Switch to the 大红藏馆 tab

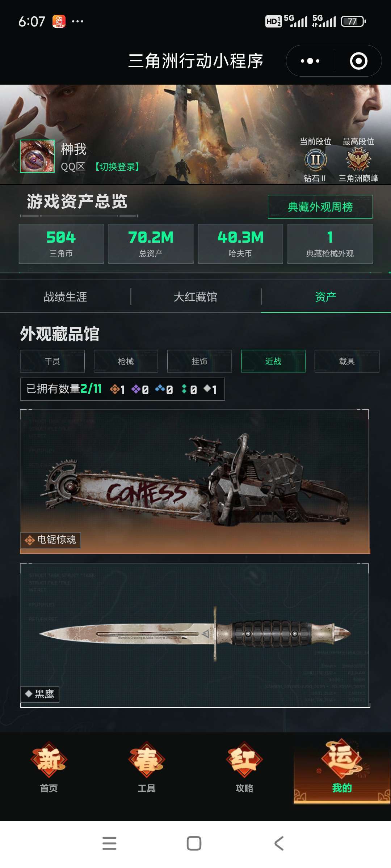(x=195, y=297)
